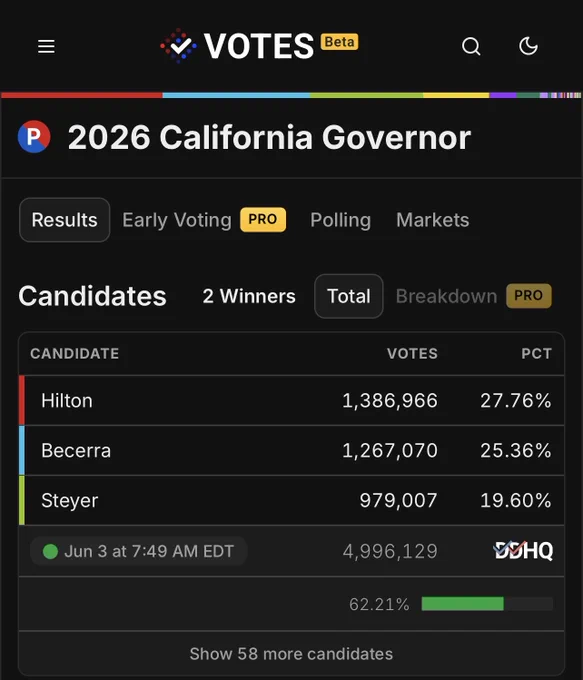
Task: Click the 62.21% reporting progress bar
Action: coord(487,604)
